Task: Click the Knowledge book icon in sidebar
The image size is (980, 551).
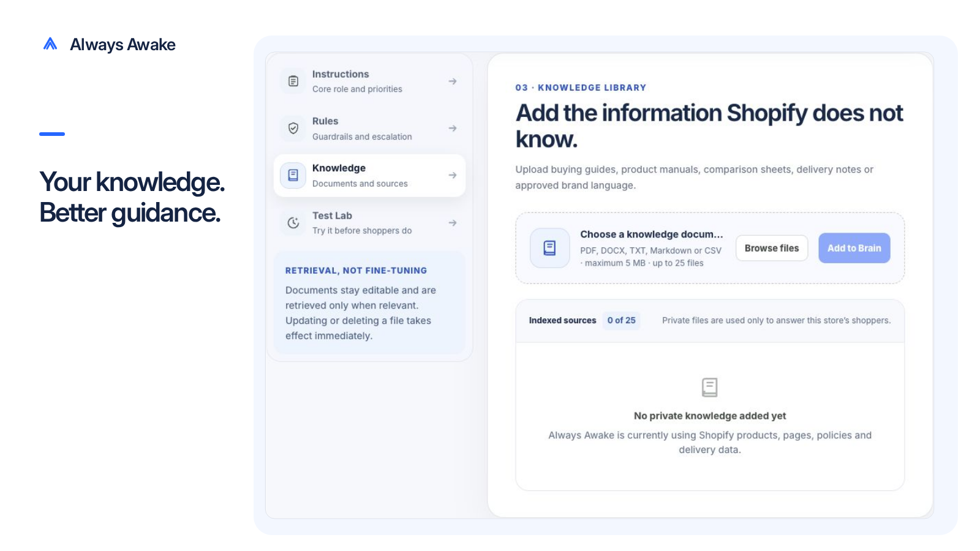Action: click(x=293, y=175)
